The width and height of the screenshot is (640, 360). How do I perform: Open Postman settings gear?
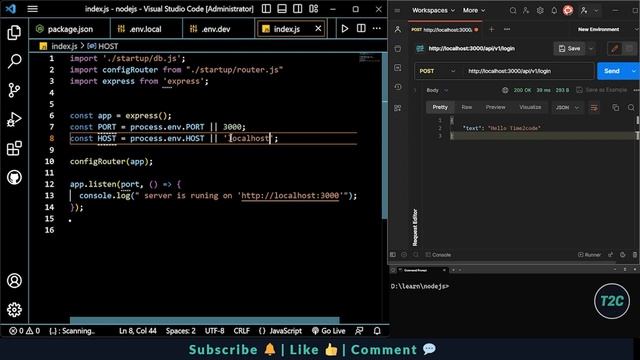click(x=540, y=11)
